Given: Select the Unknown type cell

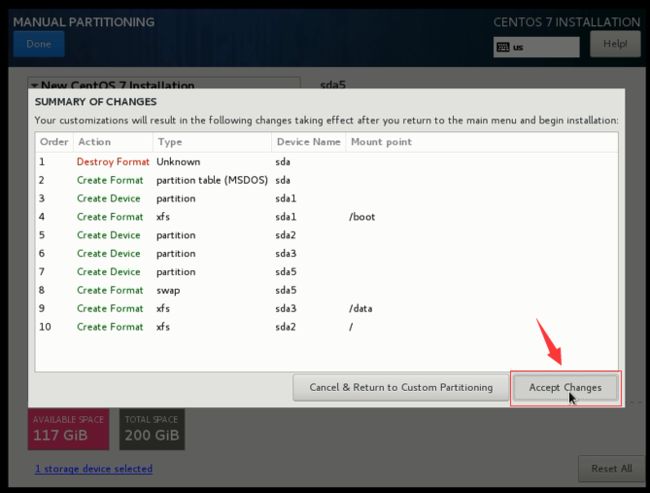Looking at the screenshot, I should [x=178, y=162].
